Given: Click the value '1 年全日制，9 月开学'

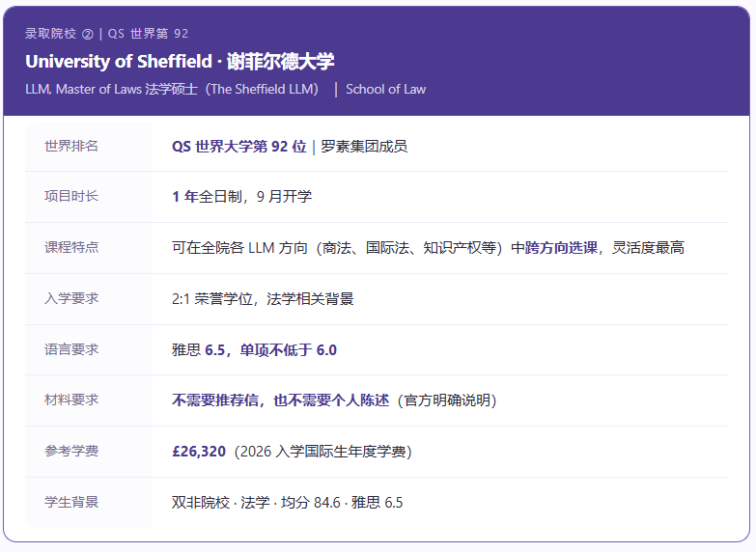Looking at the screenshot, I should point(242,196).
